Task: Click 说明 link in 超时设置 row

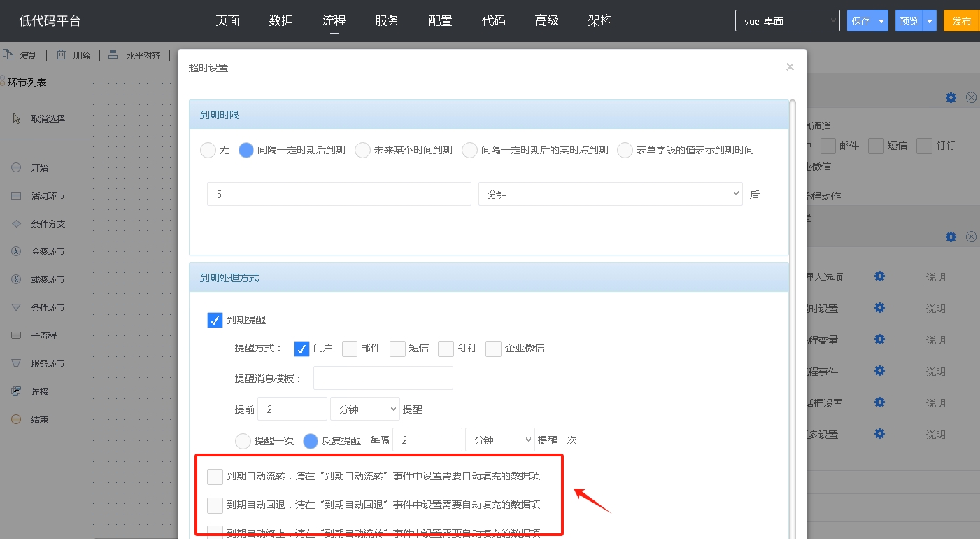Action: point(936,309)
